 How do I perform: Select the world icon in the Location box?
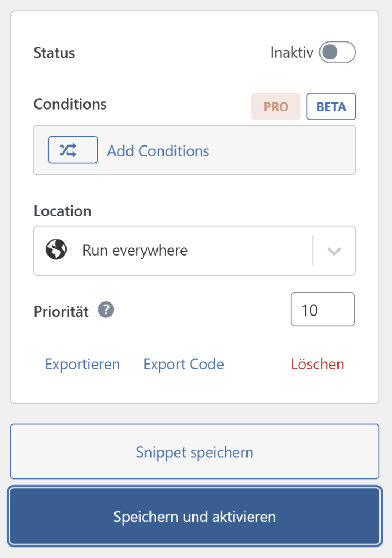coord(56,250)
